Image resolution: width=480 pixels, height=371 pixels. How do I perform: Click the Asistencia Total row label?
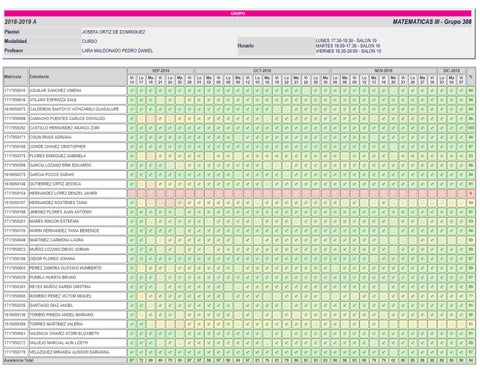(19, 360)
